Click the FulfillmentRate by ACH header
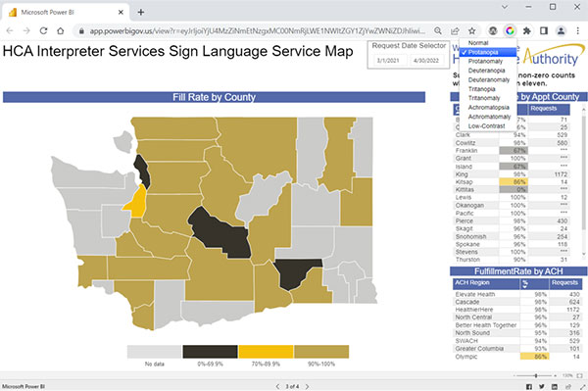This screenshot has width=588, height=391. pos(518,271)
